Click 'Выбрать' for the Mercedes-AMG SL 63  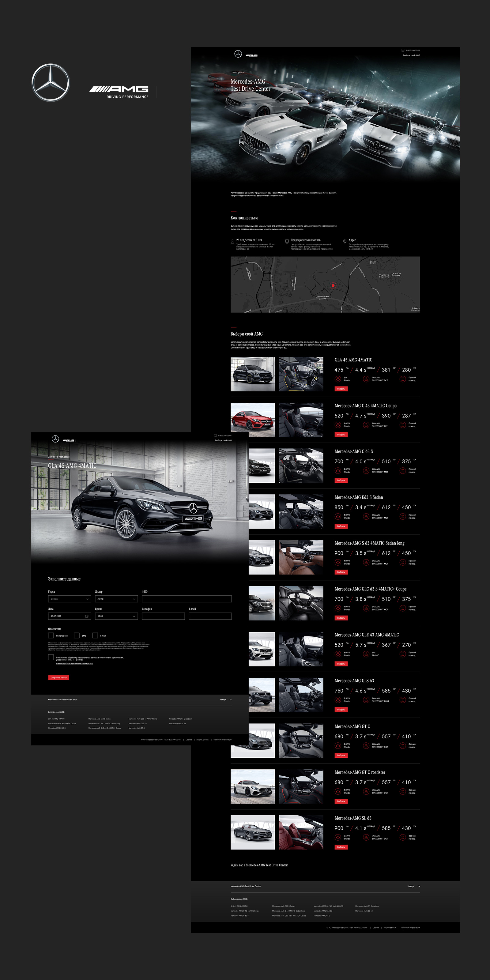pyautogui.click(x=341, y=847)
